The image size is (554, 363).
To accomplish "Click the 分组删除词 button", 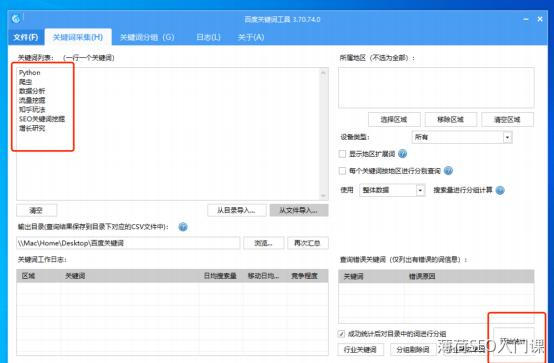I will 413,350.
